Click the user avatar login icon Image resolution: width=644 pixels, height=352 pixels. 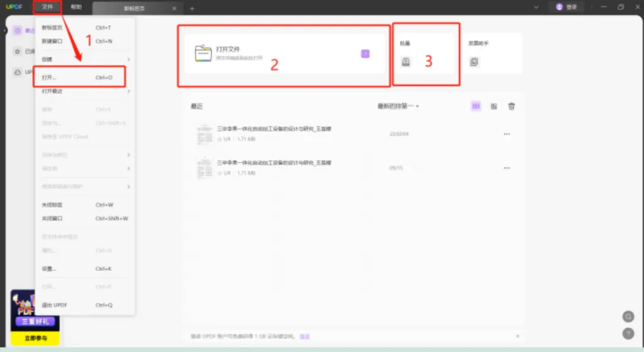[x=559, y=7]
